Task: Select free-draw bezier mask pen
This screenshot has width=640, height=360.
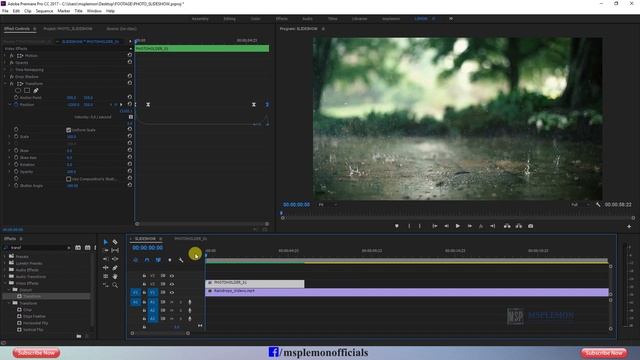Action: 36,91
